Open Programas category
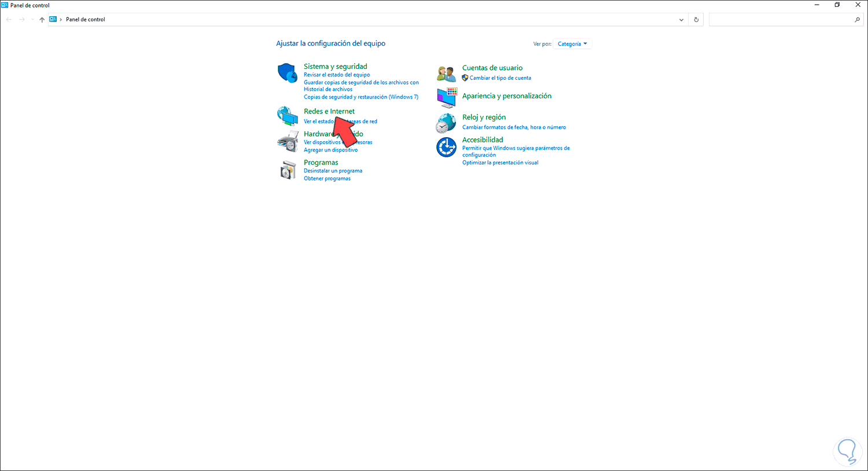This screenshot has width=868, height=471. tap(321, 163)
